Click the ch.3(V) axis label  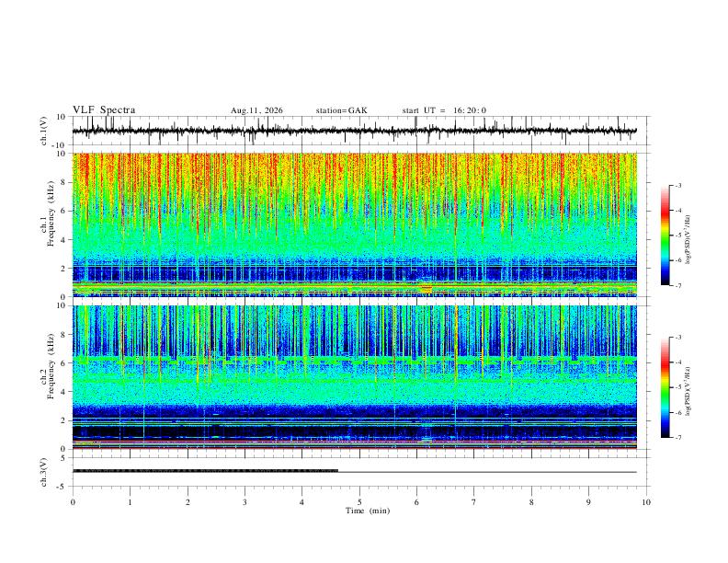click(45, 473)
